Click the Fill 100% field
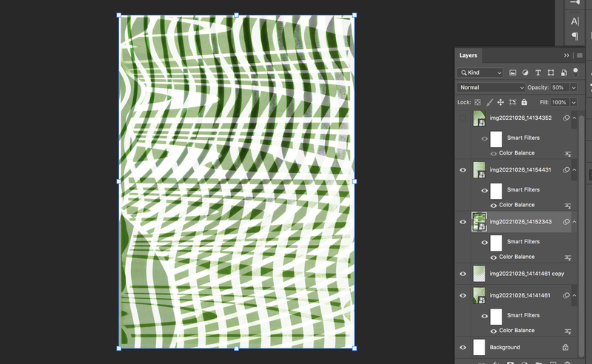592x364 pixels. point(560,102)
